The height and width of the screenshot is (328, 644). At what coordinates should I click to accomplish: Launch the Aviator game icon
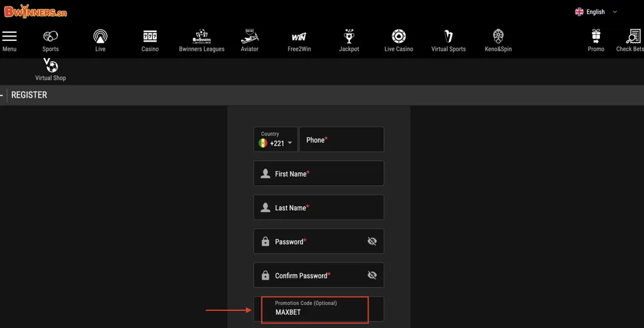250,37
